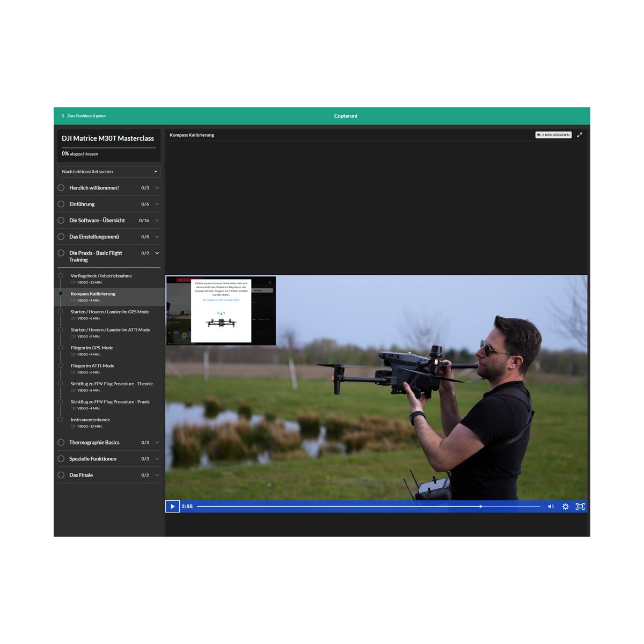Open lesson Vorflugcheck / Inbetriebnahme
Viewport: 644px width, 644px height.
tap(101, 276)
